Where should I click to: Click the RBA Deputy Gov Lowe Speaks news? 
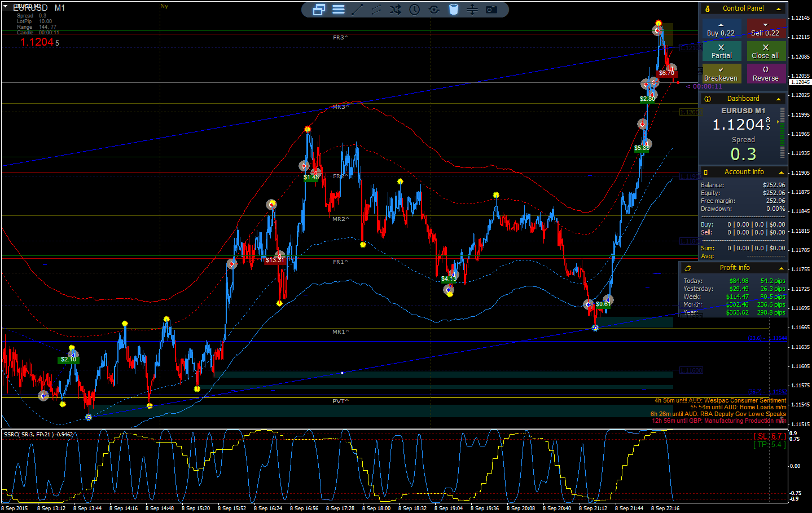718,414
